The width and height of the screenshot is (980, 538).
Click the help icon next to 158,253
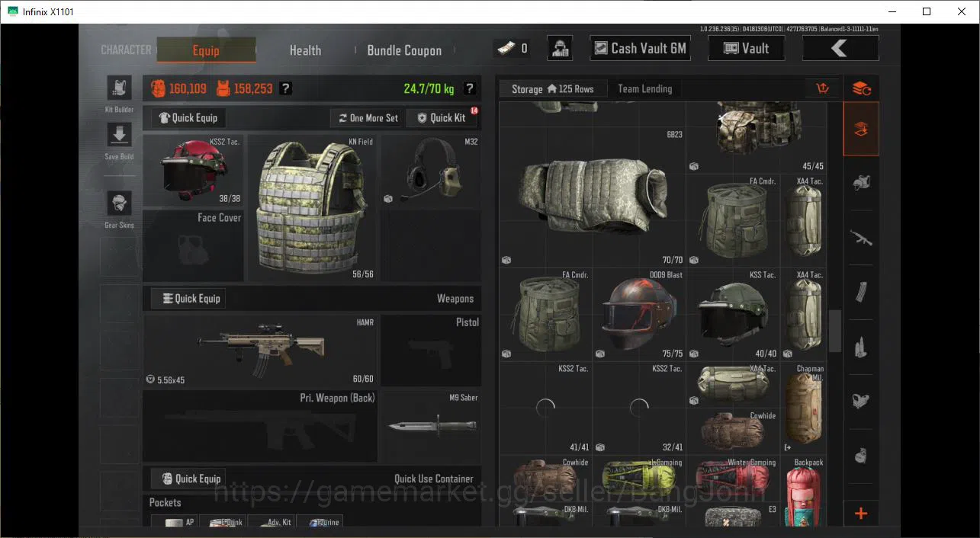pos(285,88)
